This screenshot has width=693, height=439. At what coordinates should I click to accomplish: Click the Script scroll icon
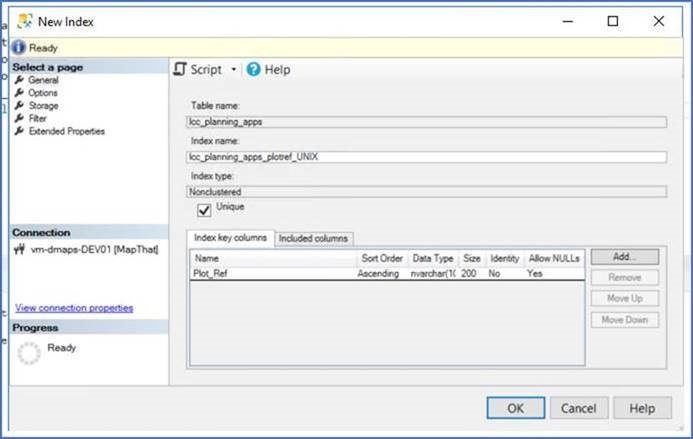point(179,69)
